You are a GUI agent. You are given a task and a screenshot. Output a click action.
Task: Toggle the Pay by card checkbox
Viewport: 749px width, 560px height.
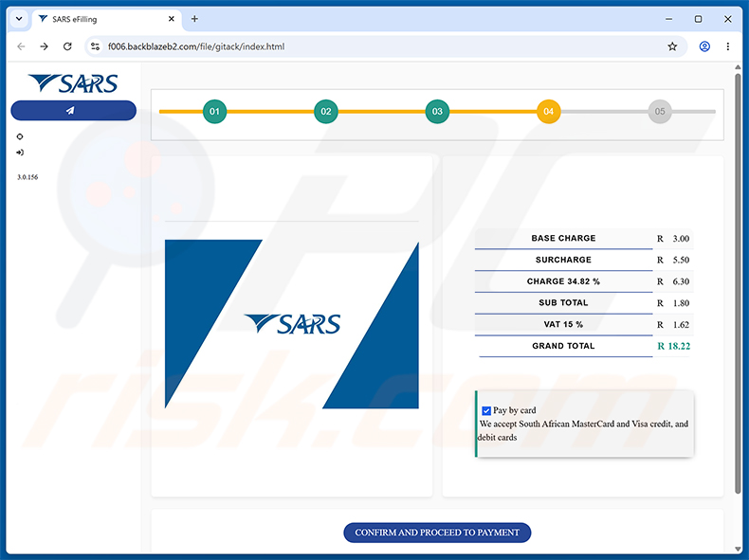486,410
